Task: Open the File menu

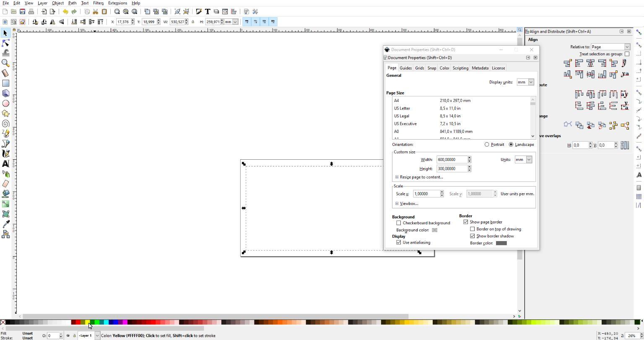Action: (x=5, y=3)
